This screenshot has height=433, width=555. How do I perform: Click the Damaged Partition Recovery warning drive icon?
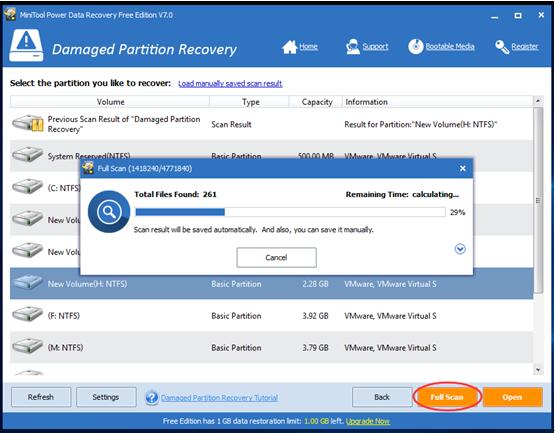pos(26,46)
